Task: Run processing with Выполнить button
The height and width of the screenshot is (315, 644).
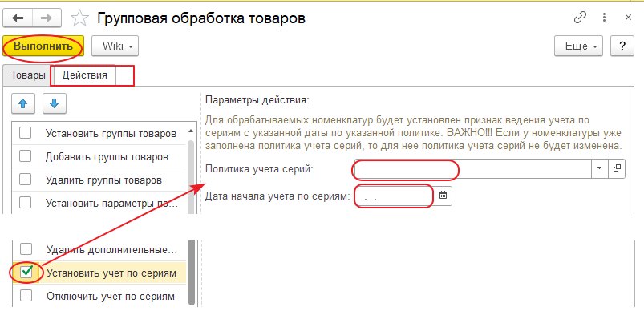Action: 43,46
